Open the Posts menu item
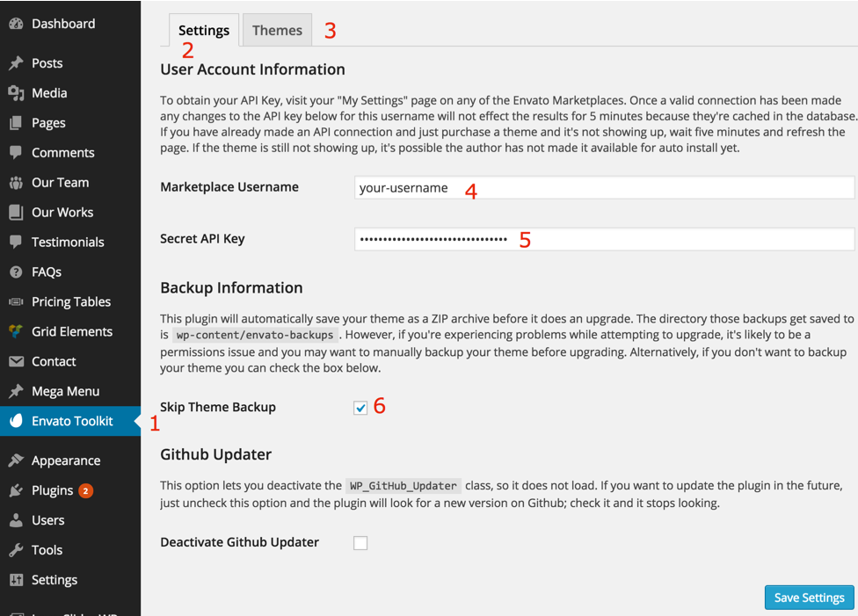The width and height of the screenshot is (858, 616). pos(70,63)
